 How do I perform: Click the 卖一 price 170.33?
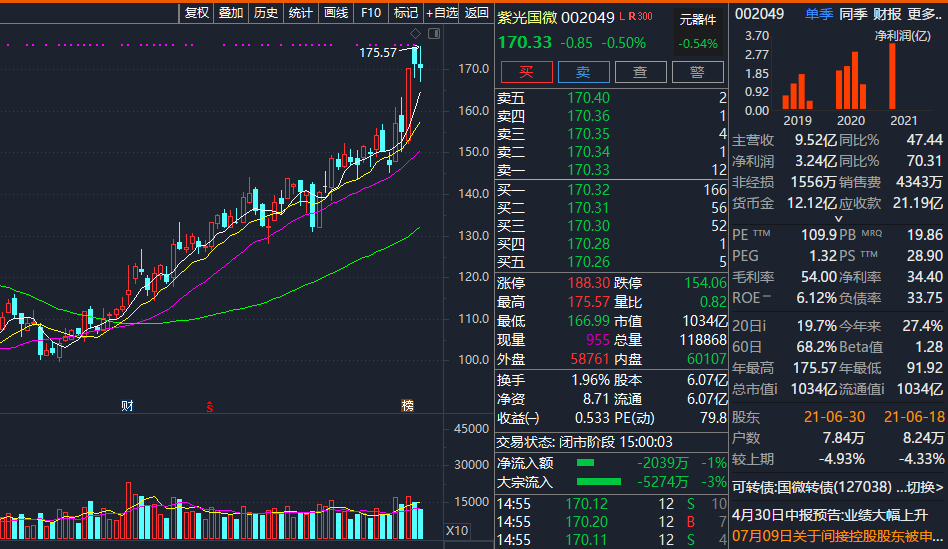pyautogui.click(x=588, y=170)
